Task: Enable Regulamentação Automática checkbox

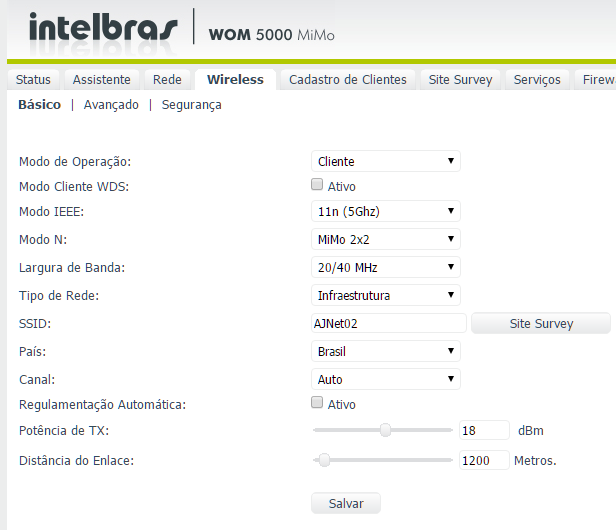Action: coord(317,402)
